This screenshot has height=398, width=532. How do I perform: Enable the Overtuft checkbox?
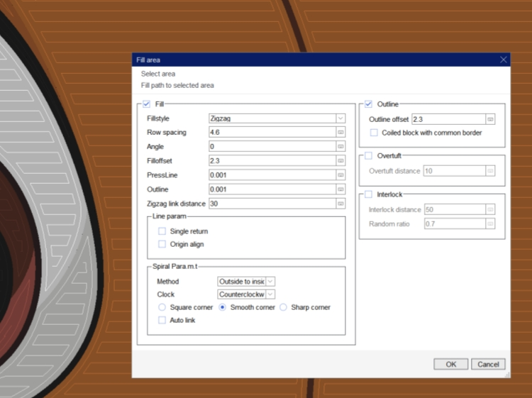(369, 155)
